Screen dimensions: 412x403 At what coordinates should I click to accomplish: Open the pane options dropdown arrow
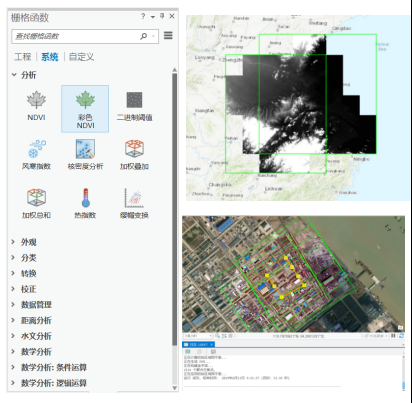click(153, 17)
